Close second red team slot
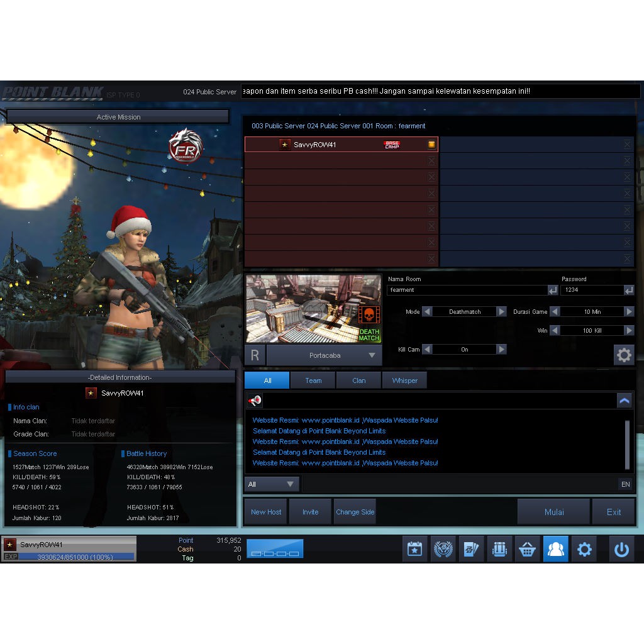 pos(431,160)
